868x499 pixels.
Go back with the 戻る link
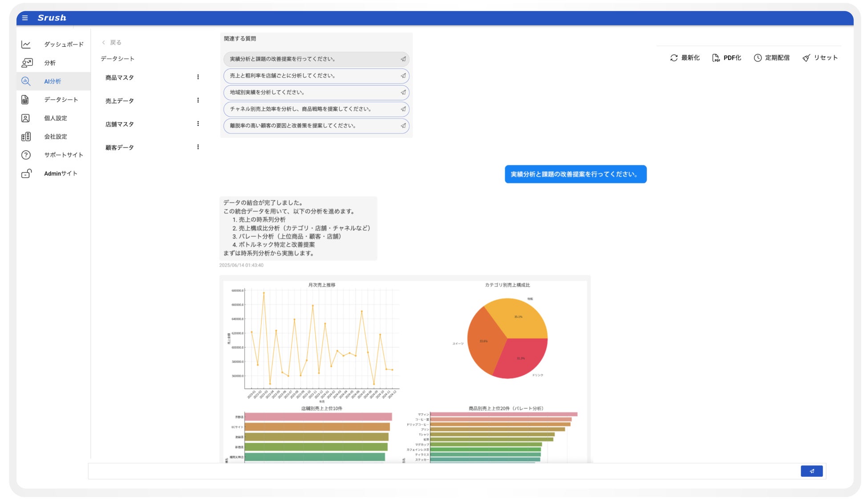[112, 42]
